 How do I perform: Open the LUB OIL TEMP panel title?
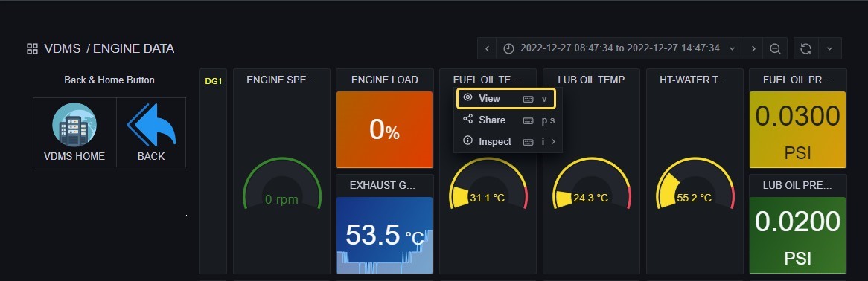(591, 80)
